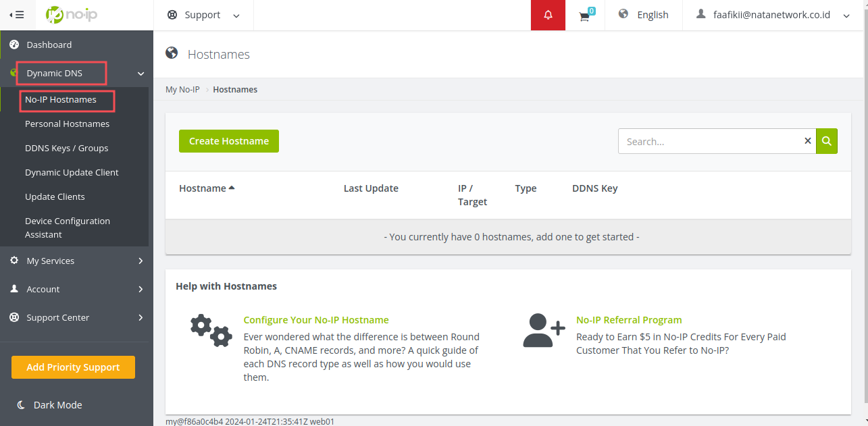The image size is (868, 426).
Task: Expand the Account section chevron arrow
Action: tap(141, 289)
